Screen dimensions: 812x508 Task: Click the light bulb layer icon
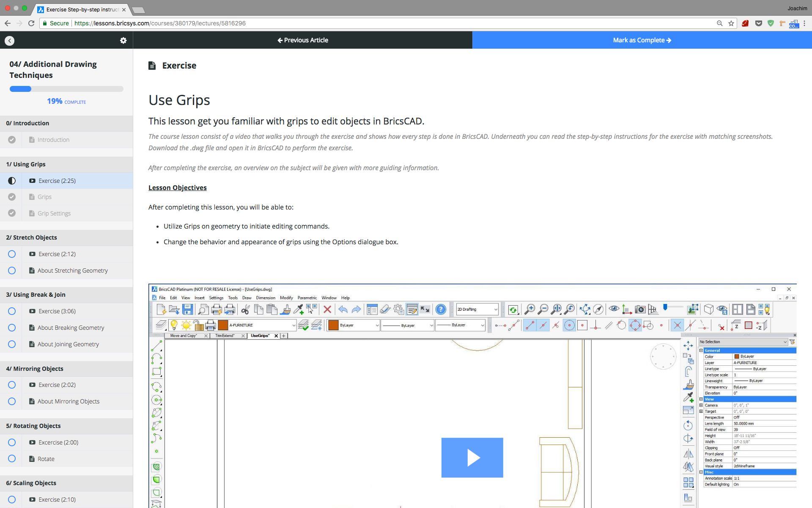(x=173, y=325)
